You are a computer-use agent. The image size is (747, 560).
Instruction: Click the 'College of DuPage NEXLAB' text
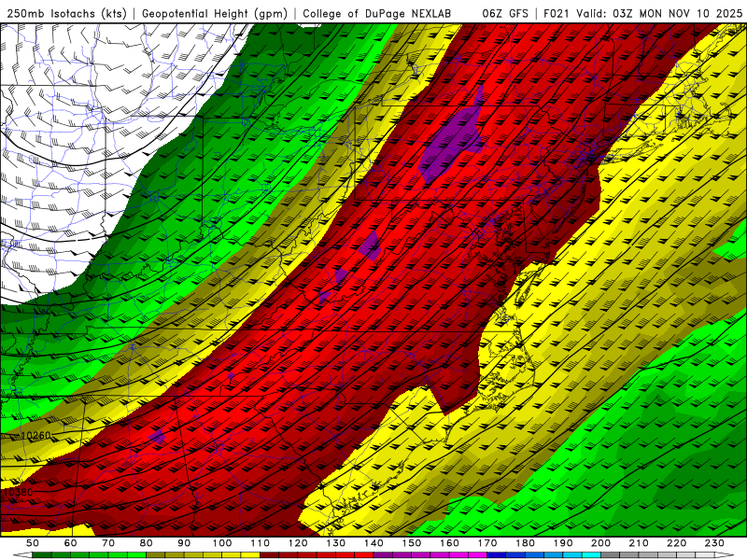pyautogui.click(x=377, y=14)
